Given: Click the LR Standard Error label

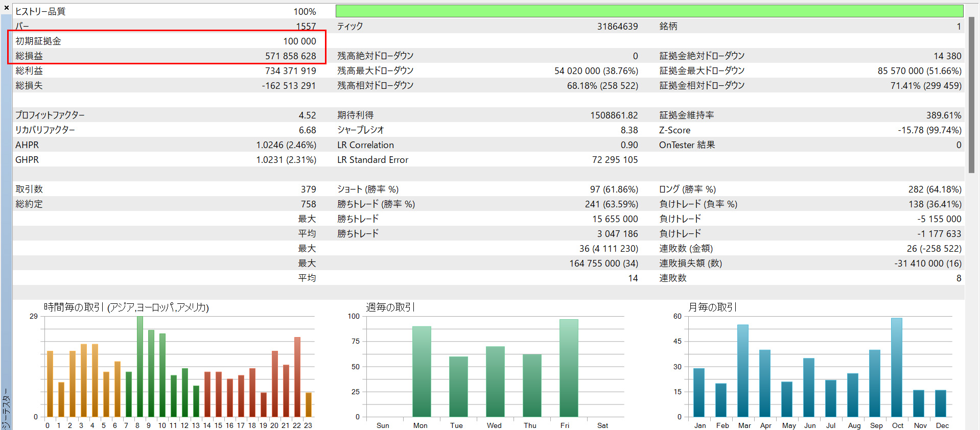Looking at the screenshot, I should tap(372, 159).
